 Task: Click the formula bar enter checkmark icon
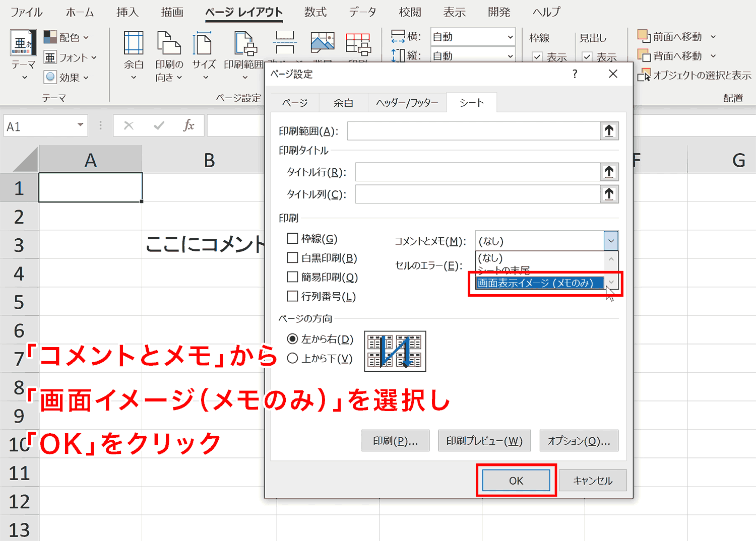click(159, 125)
